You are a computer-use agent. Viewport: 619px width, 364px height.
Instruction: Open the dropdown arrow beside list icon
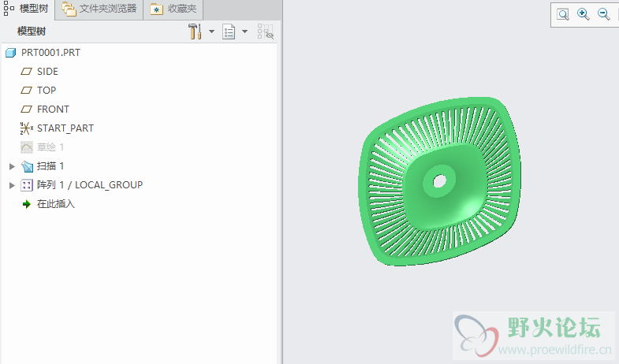(x=245, y=32)
